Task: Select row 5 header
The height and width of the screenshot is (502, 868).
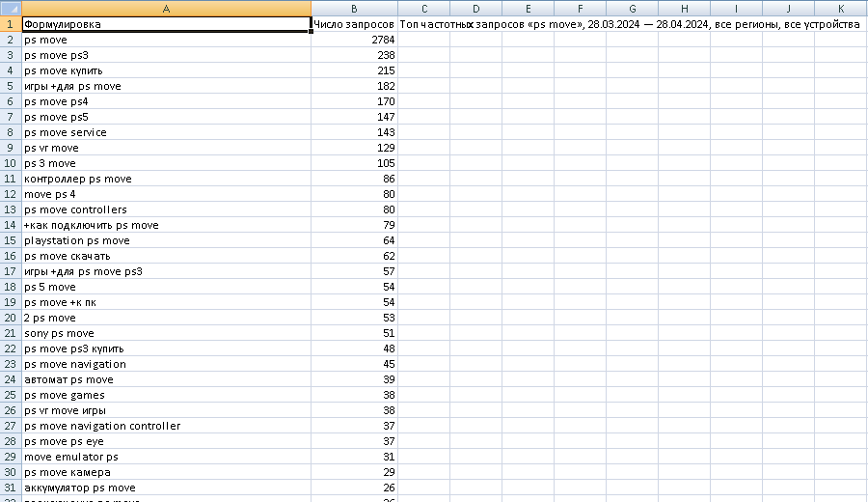Action: pos(11,86)
